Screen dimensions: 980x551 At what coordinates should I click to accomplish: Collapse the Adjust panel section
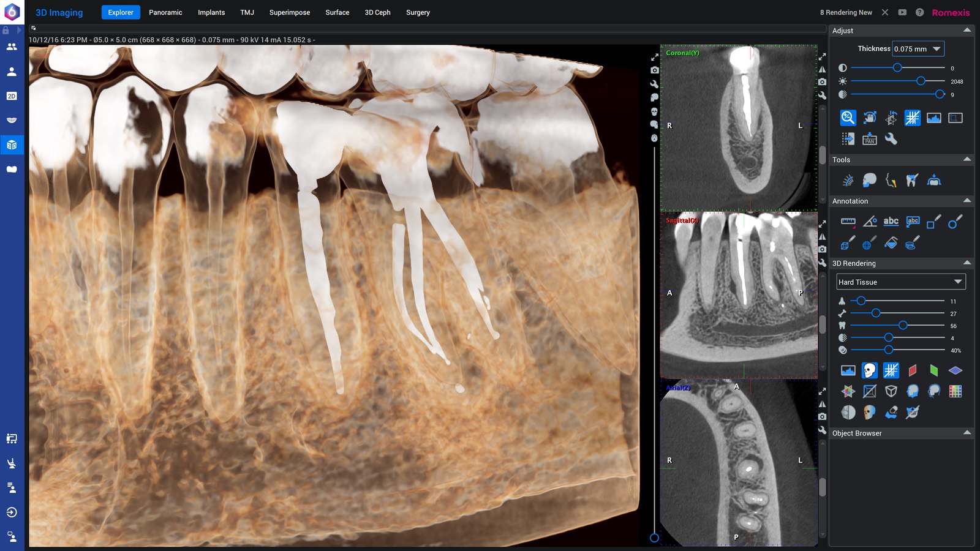967,30
